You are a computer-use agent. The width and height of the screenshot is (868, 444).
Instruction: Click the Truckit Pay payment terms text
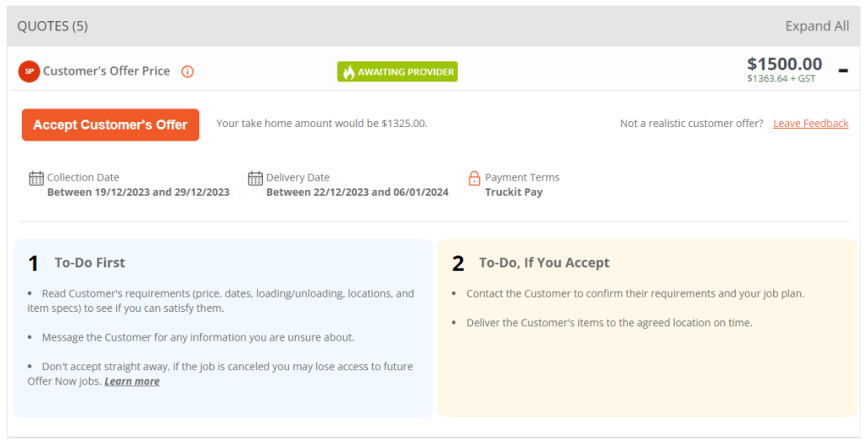click(x=514, y=192)
